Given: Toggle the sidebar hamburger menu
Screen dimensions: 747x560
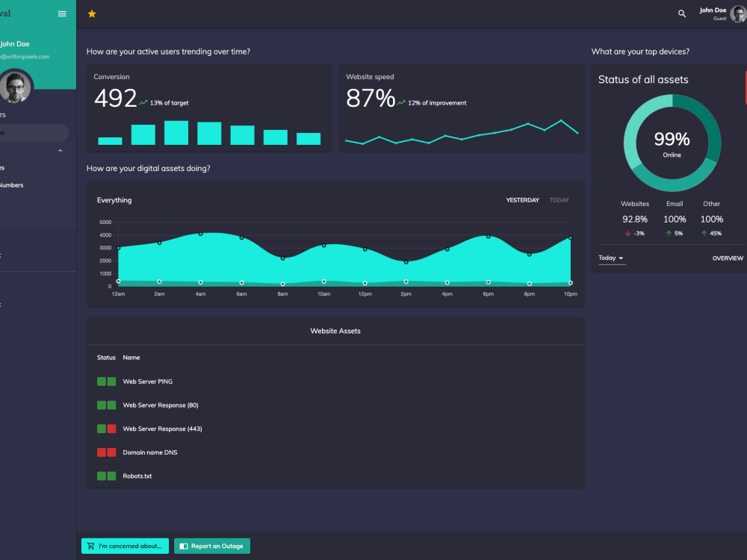Looking at the screenshot, I should pos(62,13).
